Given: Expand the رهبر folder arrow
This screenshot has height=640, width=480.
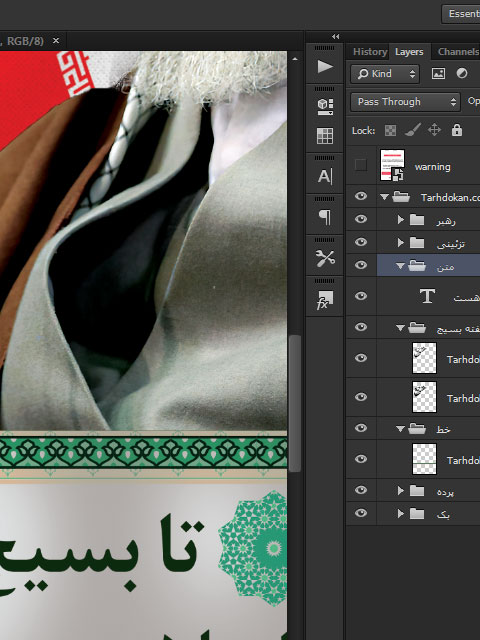Looking at the screenshot, I should 401,220.
